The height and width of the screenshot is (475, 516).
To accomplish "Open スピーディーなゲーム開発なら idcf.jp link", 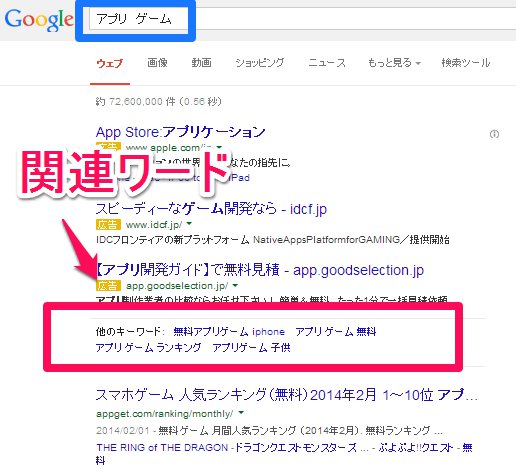I will click(211, 209).
